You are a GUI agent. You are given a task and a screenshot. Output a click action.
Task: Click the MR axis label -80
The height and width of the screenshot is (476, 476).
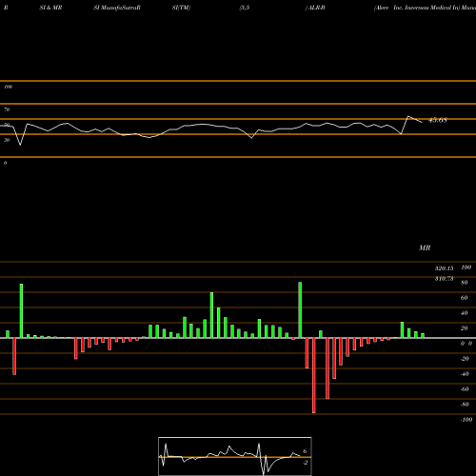point(465,405)
